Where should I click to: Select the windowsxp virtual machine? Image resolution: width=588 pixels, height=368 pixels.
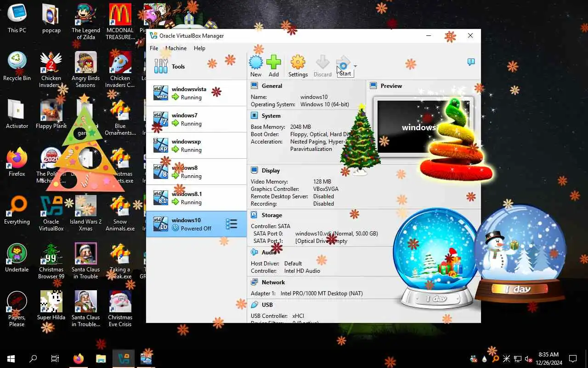click(196, 145)
